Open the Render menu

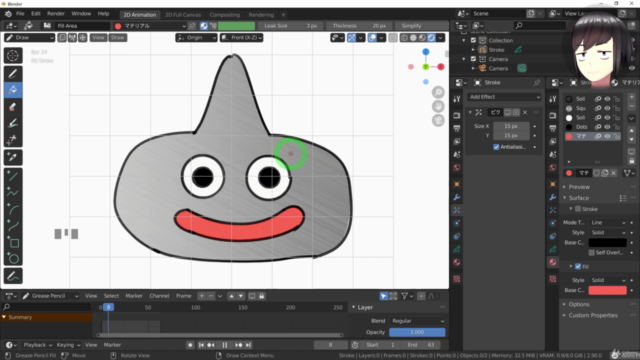(56, 13)
